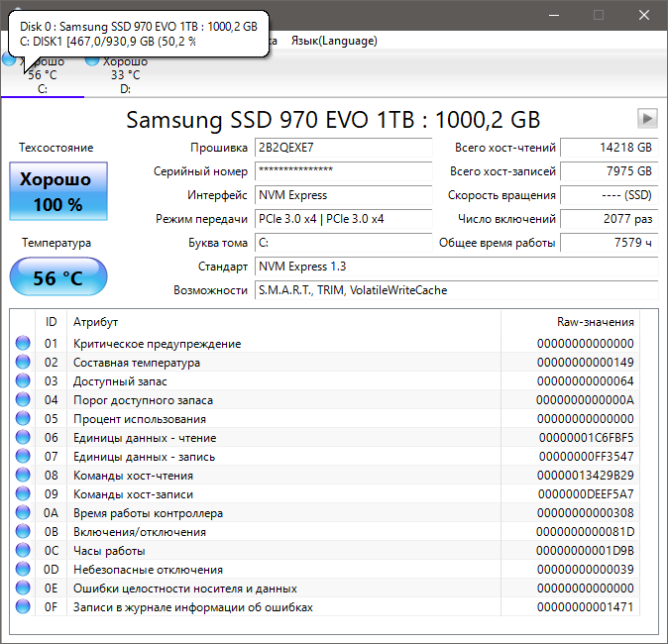This screenshot has height=644, width=668.
Task: Click the NVM Express interface field
Action: point(343,195)
